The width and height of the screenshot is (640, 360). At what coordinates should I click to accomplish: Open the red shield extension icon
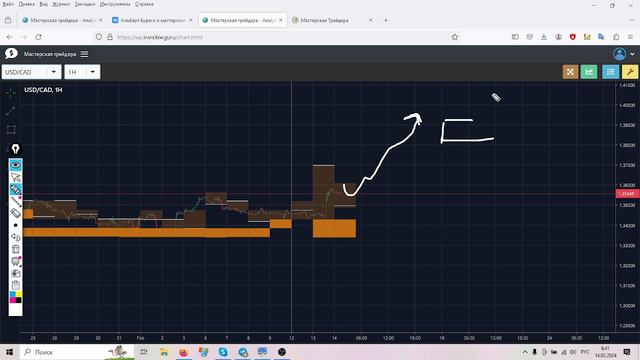573,37
